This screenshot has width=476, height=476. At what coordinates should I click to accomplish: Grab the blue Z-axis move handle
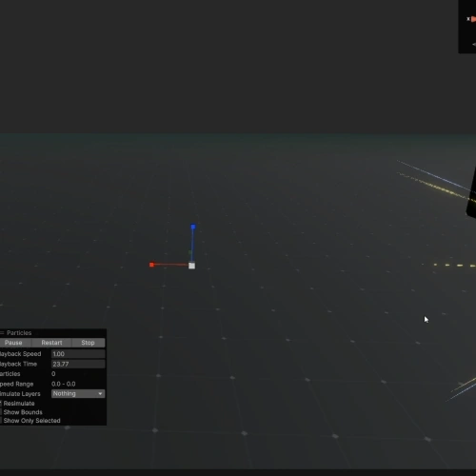[x=193, y=227]
